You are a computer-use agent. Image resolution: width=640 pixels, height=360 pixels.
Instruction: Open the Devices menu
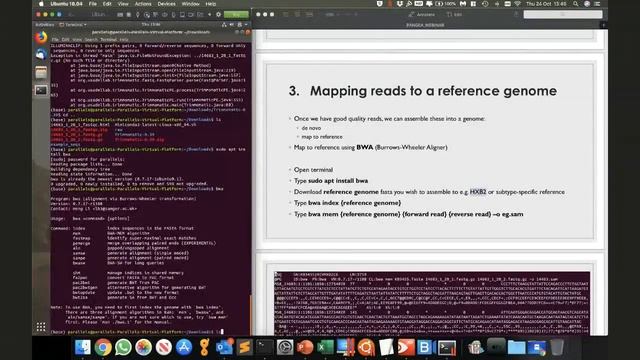tap(167, 4)
